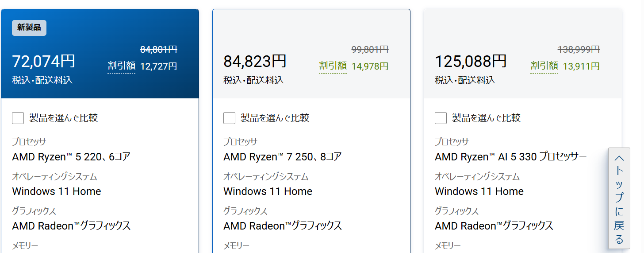
Task: Click the green 14,978円 discount amount
Action: point(370,66)
